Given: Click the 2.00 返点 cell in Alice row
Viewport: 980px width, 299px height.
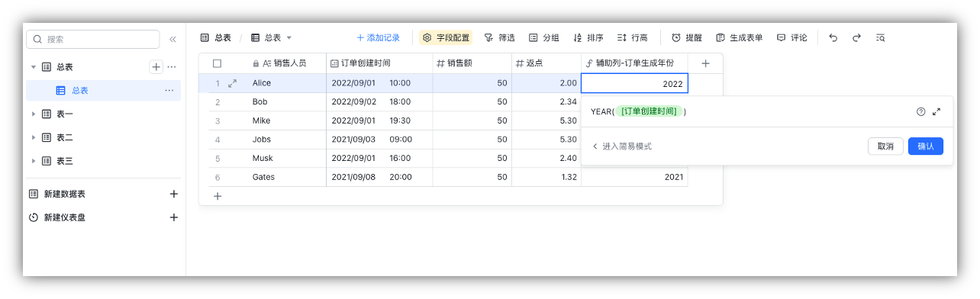Looking at the screenshot, I should [546, 83].
